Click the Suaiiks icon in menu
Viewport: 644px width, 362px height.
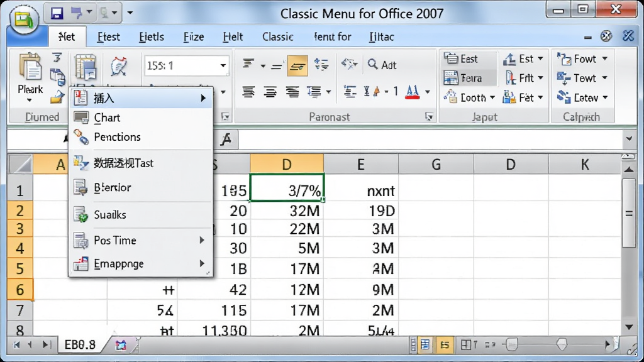[81, 214]
